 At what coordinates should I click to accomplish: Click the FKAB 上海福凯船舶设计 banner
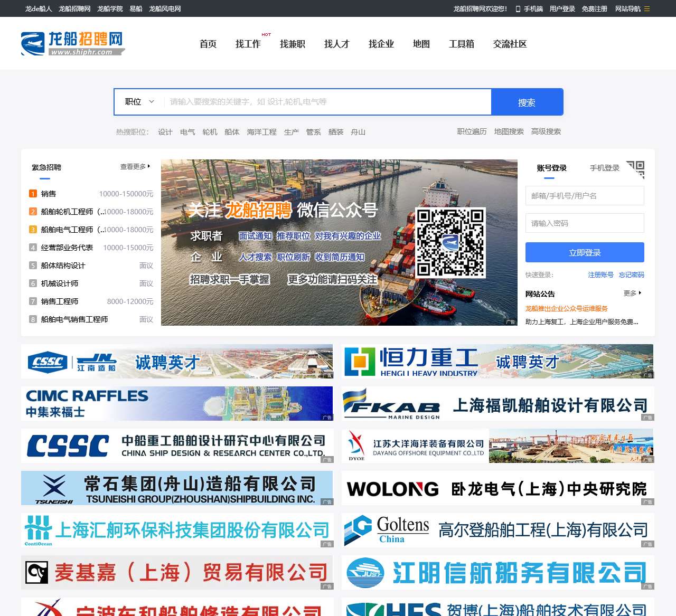pyautogui.click(x=497, y=404)
